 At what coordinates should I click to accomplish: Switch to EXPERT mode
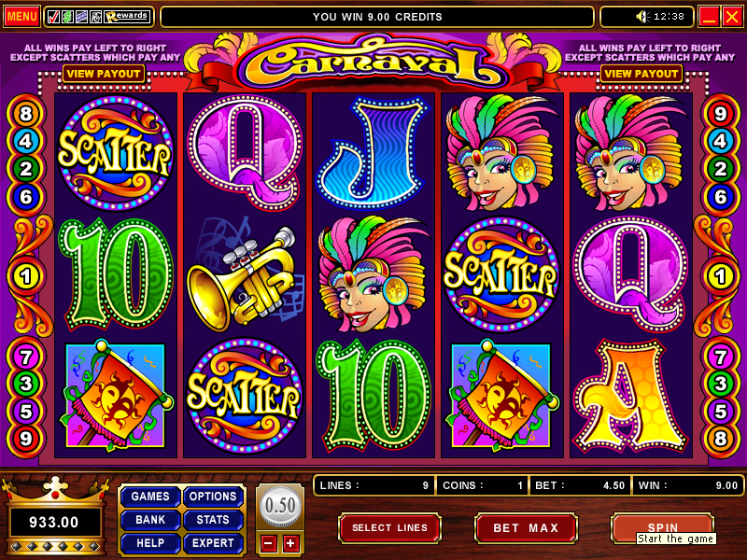(213, 543)
